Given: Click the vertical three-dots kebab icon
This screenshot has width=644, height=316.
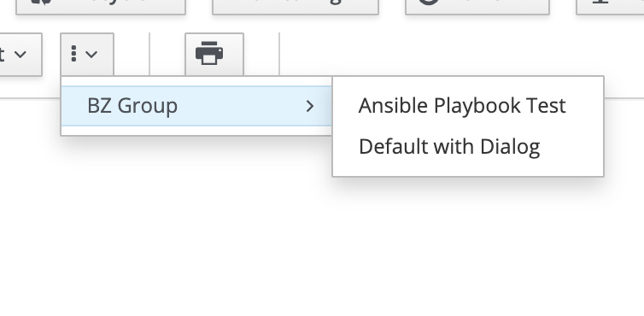Looking at the screenshot, I should [x=74, y=54].
